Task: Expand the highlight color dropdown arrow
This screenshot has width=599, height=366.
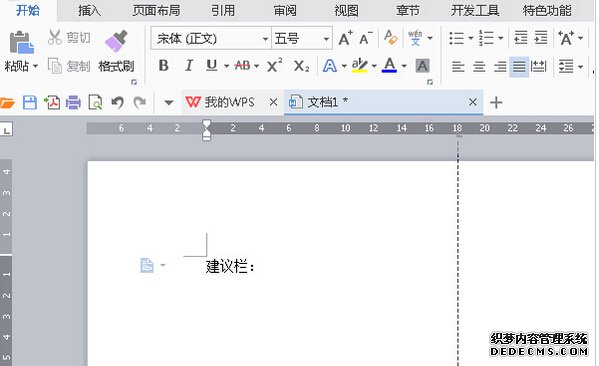Action: click(374, 66)
